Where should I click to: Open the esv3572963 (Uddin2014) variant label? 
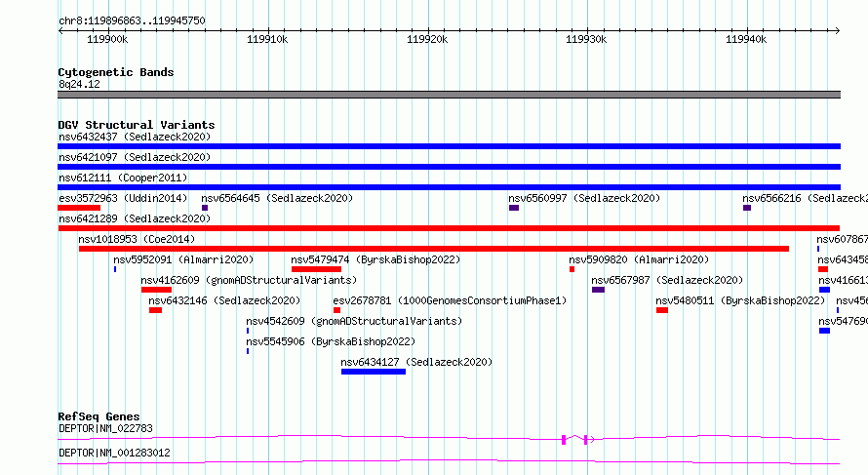click(x=123, y=198)
